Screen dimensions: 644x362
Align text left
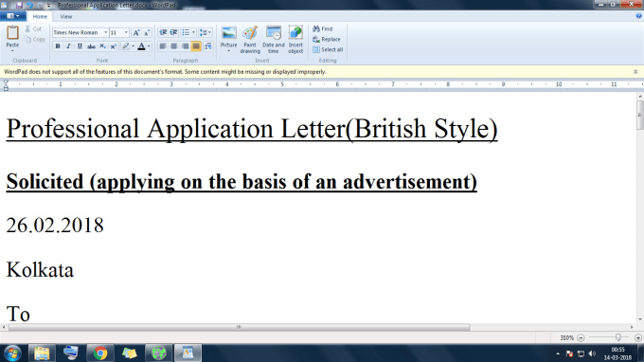click(163, 46)
